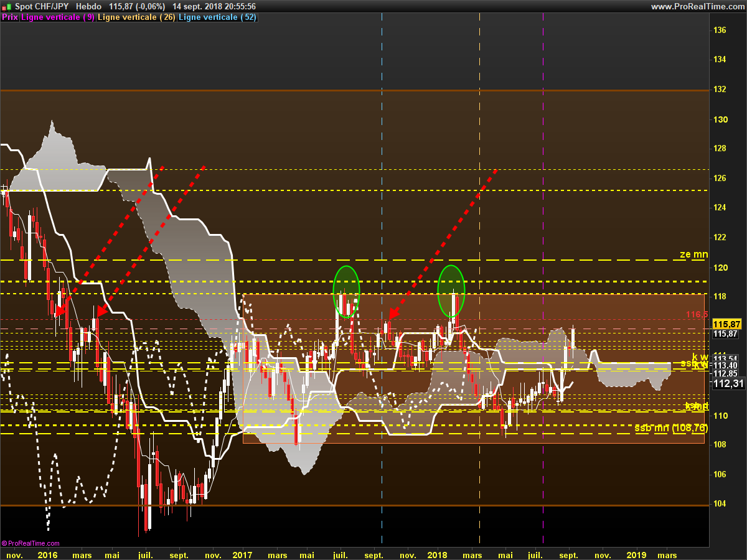Click the 113,40 price tag on axis
This screenshot has height=560, width=747.
[x=725, y=365]
